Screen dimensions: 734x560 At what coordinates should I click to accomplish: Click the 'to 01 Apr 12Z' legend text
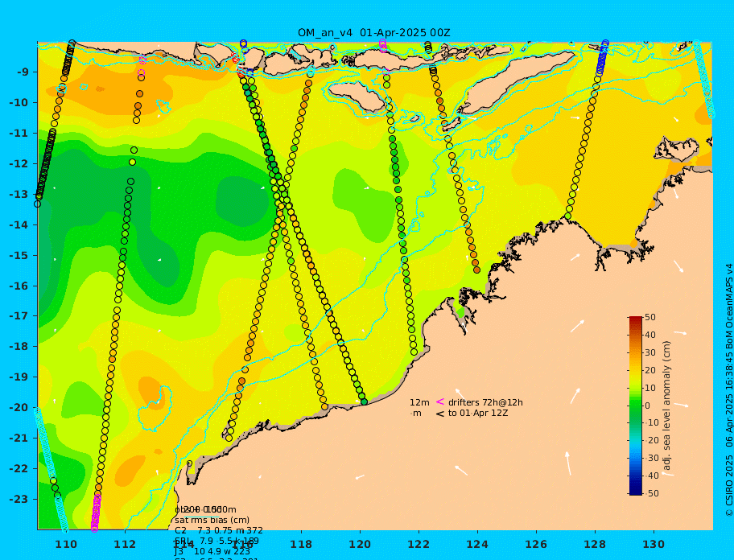click(478, 413)
